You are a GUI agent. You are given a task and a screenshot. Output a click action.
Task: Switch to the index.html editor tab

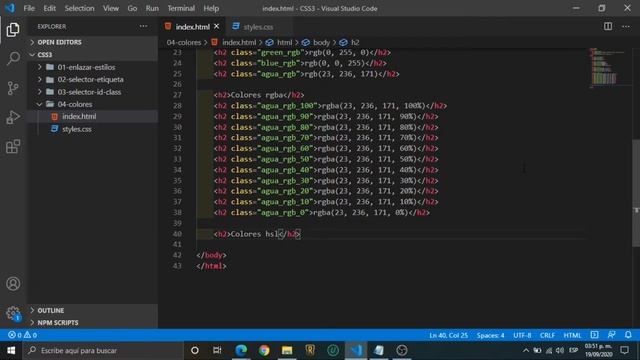click(x=192, y=27)
